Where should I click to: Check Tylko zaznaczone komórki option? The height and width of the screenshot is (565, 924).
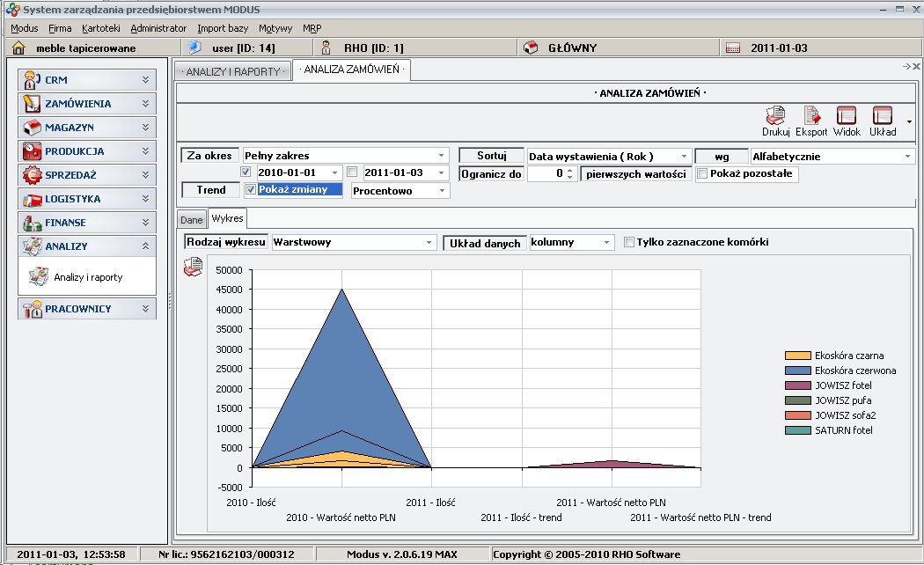coord(628,242)
